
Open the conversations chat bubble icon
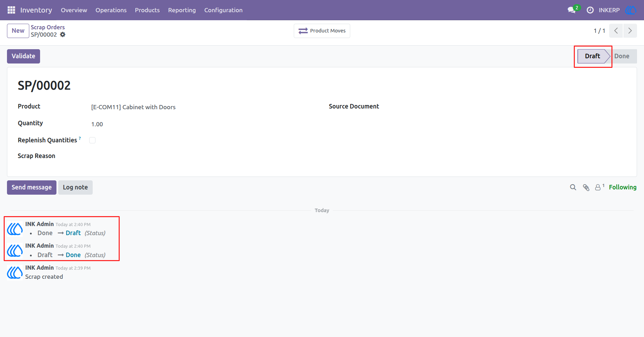[x=572, y=10]
